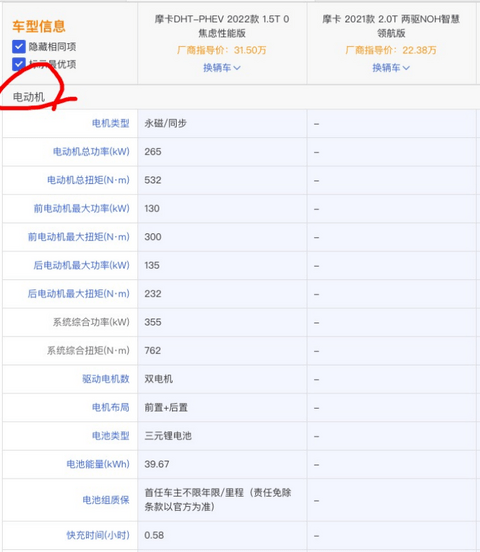Viewport: 480px width, 552px height.
Task: Click the 电池组质保 parameter link
Action: pos(106,500)
